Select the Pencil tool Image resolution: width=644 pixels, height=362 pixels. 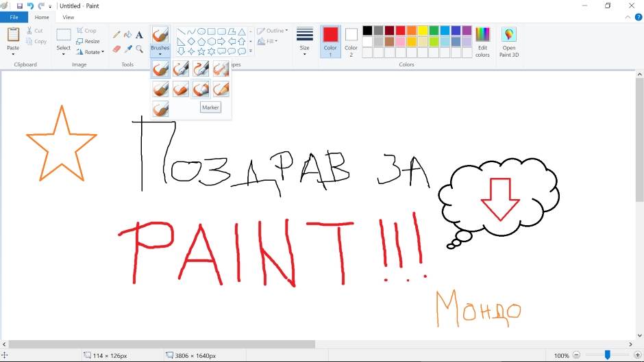coord(116,34)
